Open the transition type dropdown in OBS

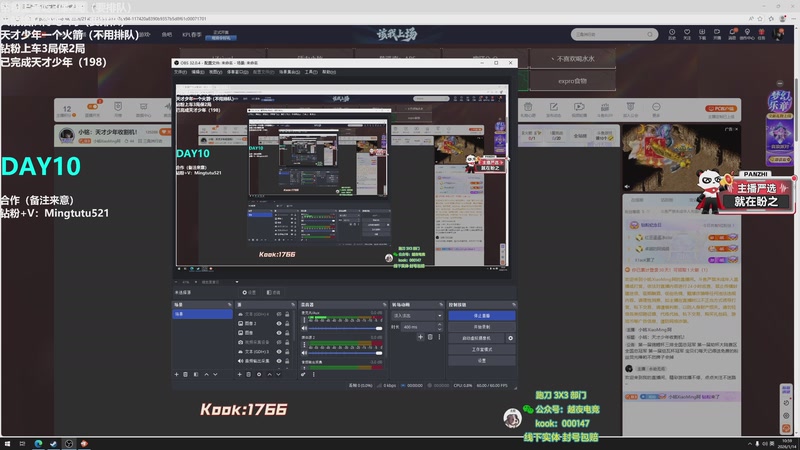(417, 316)
